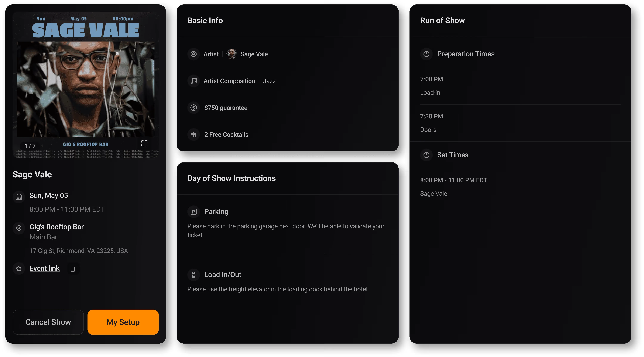Click the dollar icon beside $750 guarantee

click(x=193, y=108)
